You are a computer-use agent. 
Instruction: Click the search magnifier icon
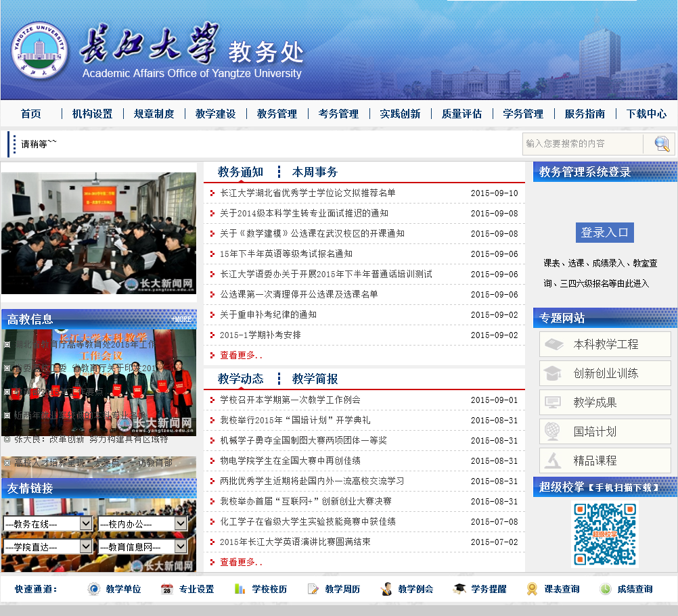[662, 144]
